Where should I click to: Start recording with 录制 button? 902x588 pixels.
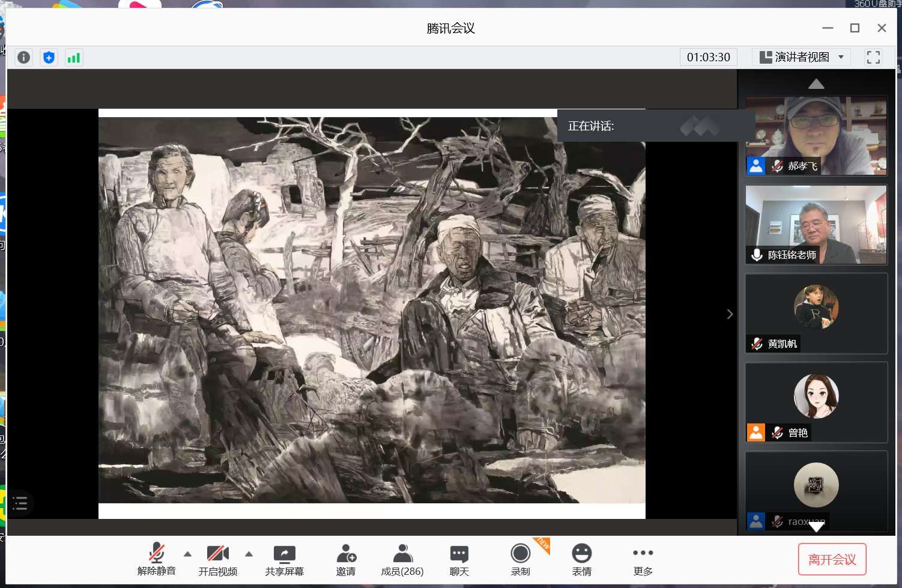click(520, 560)
